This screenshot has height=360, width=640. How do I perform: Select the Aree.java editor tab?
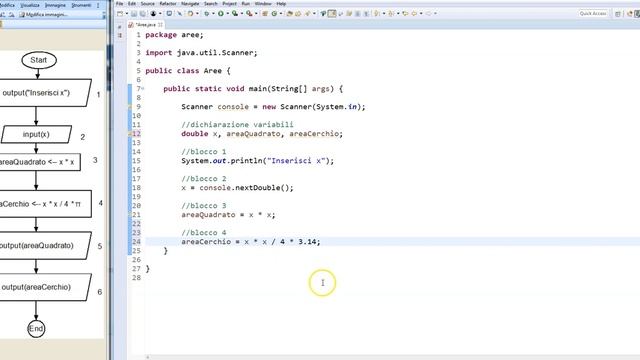145,25
